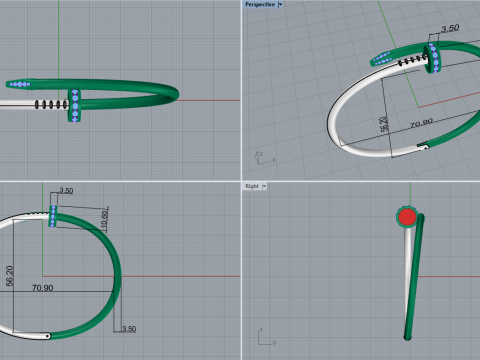Select the 70.90 dimension in Perspective view
Viewport: 480px width, 360px height.
tap(421, 123)
